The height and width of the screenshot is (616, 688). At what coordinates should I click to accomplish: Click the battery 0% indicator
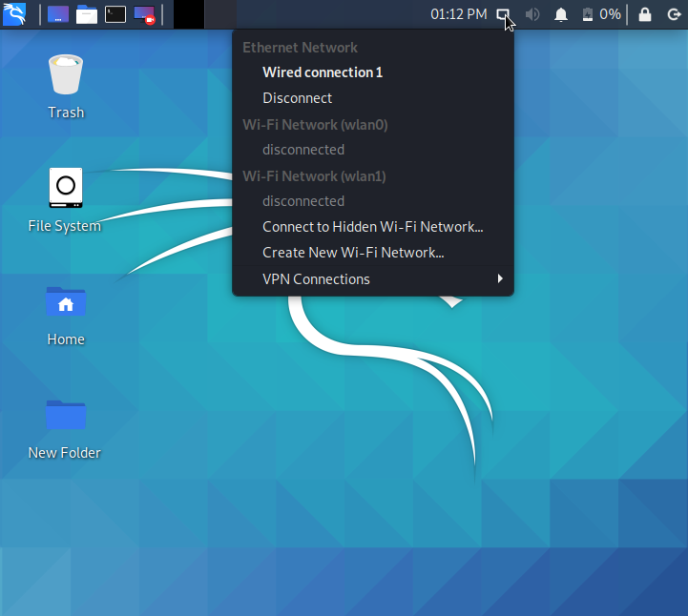point(601,14)
